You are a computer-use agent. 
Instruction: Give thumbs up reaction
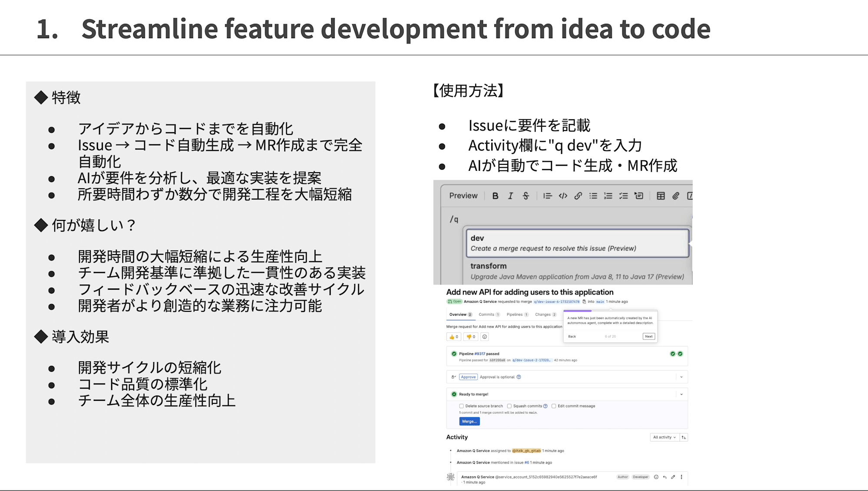click(x=453, y=337)
